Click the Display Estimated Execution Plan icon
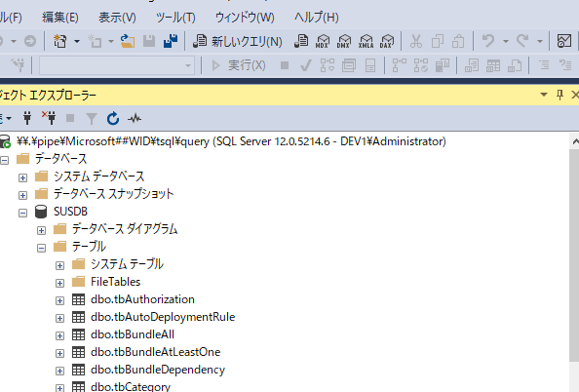 [328, 65]
